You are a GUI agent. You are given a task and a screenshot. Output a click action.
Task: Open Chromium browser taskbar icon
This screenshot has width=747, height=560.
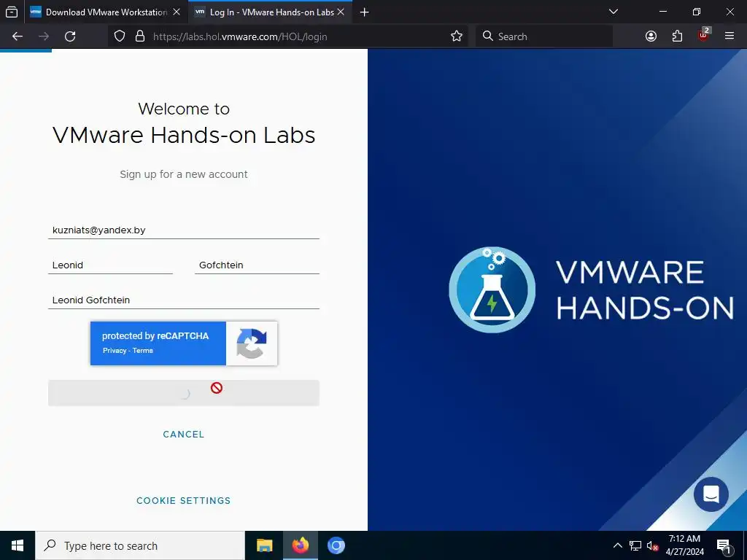point(336,545)
